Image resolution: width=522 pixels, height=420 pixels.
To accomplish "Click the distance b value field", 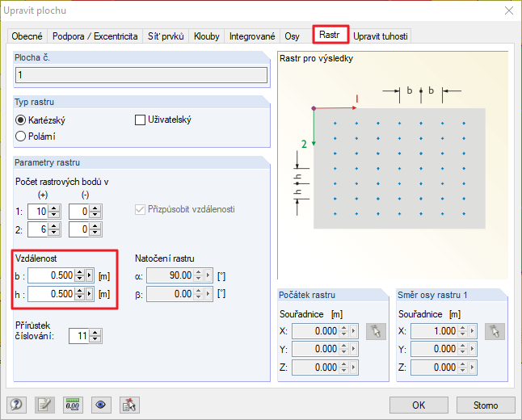I will (51, 275).
